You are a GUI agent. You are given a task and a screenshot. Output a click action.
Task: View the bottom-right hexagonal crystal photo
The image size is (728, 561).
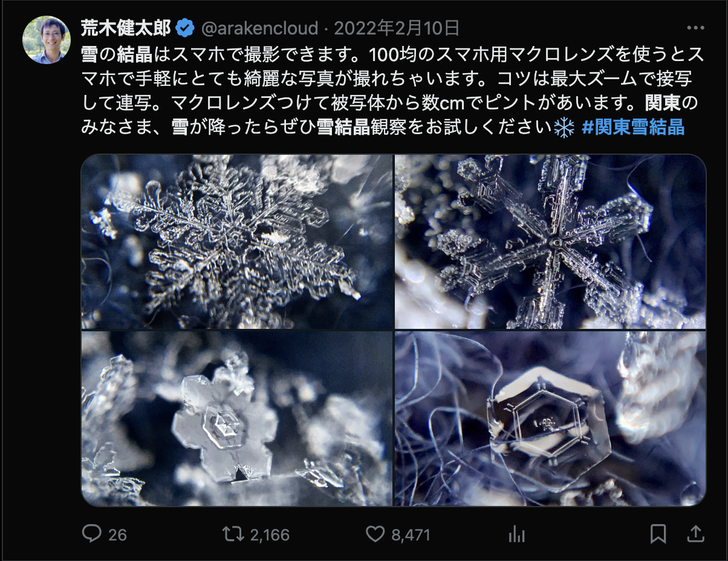(x=550, y=418)
